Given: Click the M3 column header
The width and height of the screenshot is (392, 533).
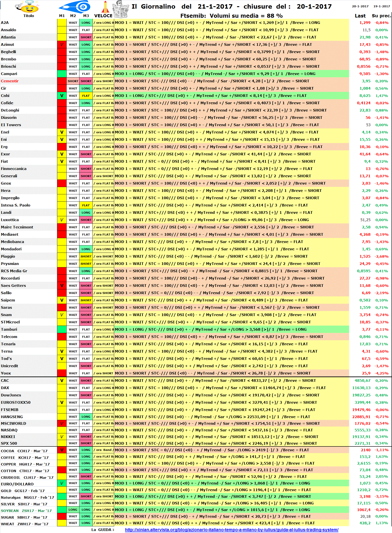Looking at the screenshot, I should [x=86, y=16].
